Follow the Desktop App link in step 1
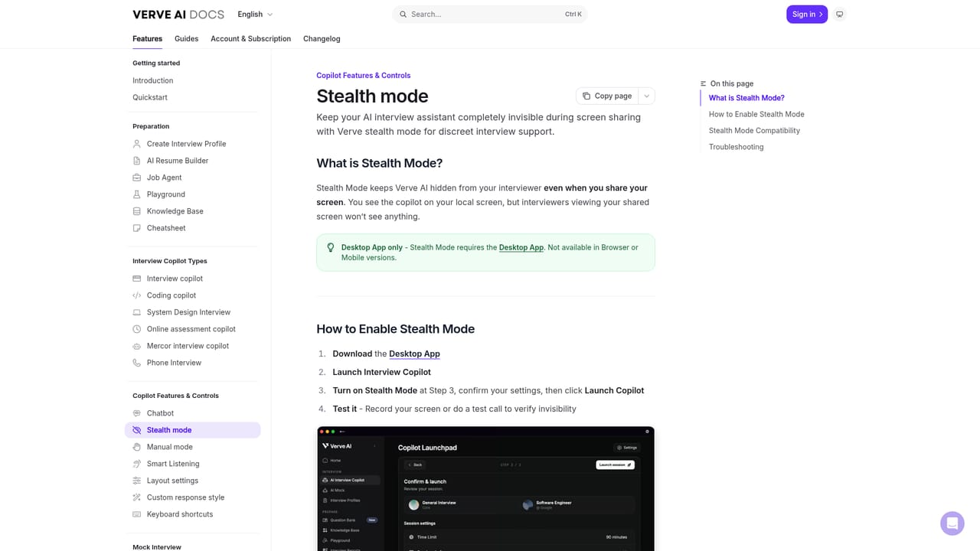The height and width of the screenshot is (551, 980). [414, 354]
